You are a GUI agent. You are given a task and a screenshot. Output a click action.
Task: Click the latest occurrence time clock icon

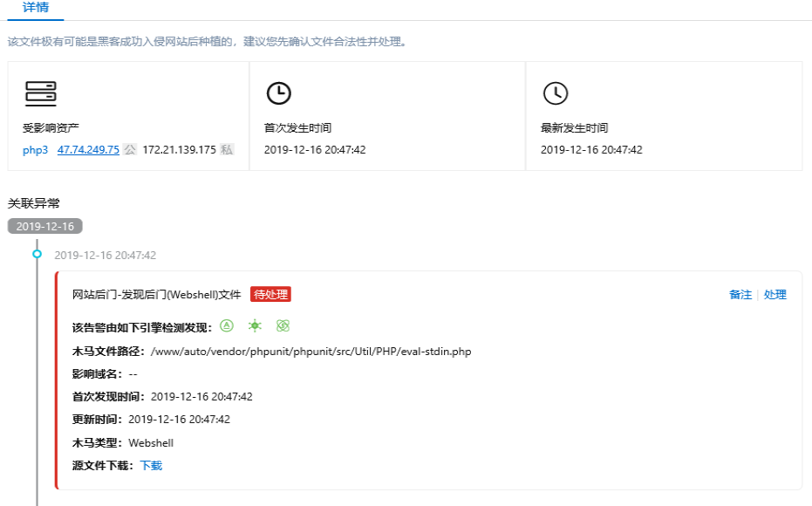[x=555, y=93]
